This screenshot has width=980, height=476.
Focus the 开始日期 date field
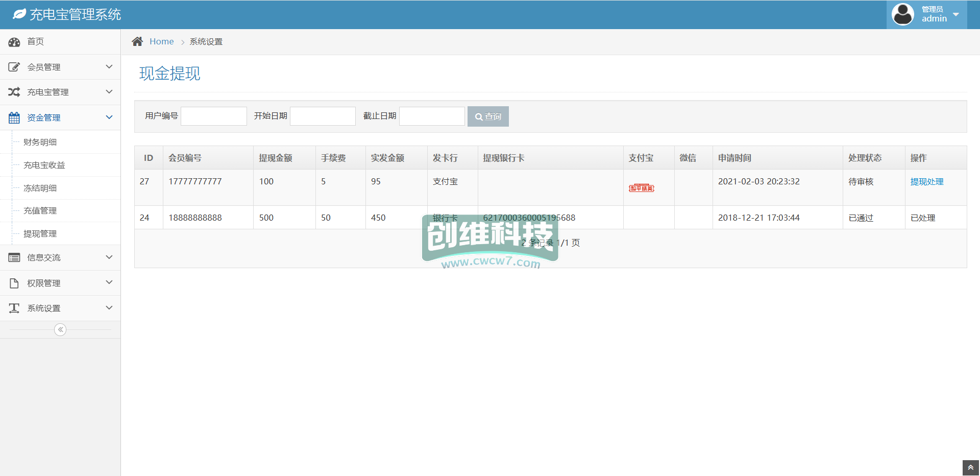(323, 116)
